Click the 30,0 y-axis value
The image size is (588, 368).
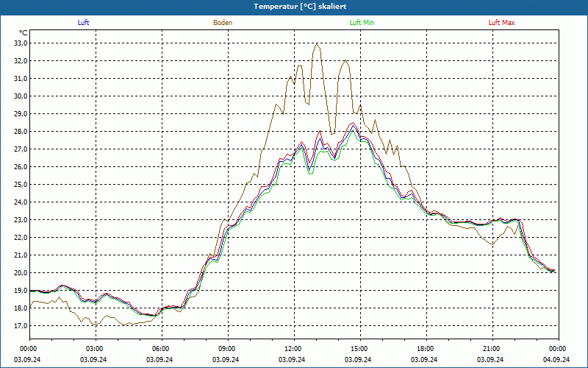(21, 96)
